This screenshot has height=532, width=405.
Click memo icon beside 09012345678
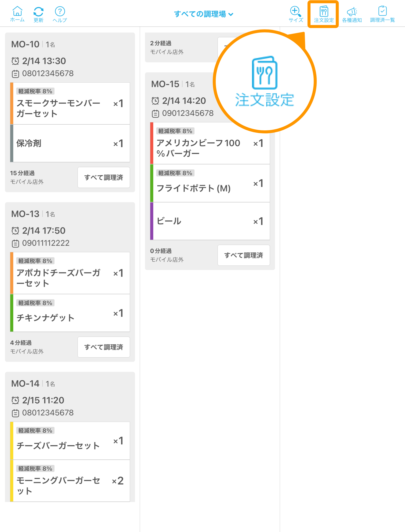tap(155, 113)
